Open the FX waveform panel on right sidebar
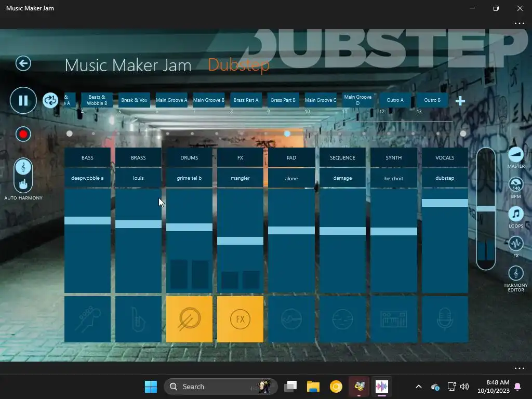This screenshot has width=532, height=399. [516, 247]
